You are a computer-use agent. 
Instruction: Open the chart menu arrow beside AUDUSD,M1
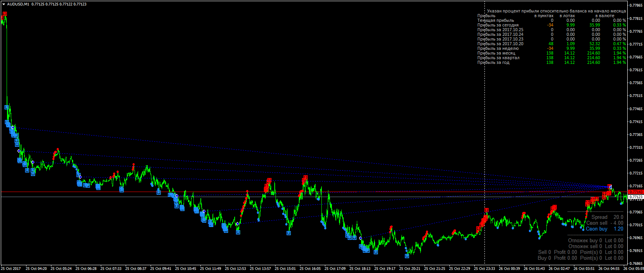click(x=4, y=4)
